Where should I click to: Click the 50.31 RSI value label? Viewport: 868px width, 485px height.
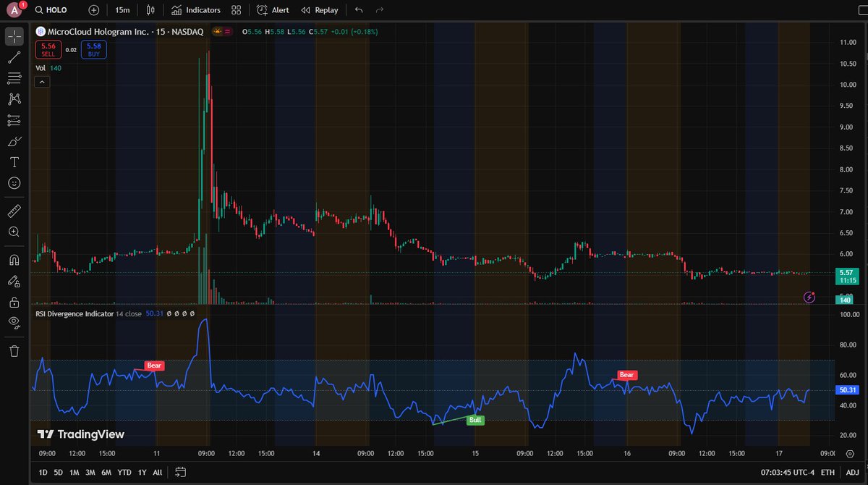coord(846,389)
